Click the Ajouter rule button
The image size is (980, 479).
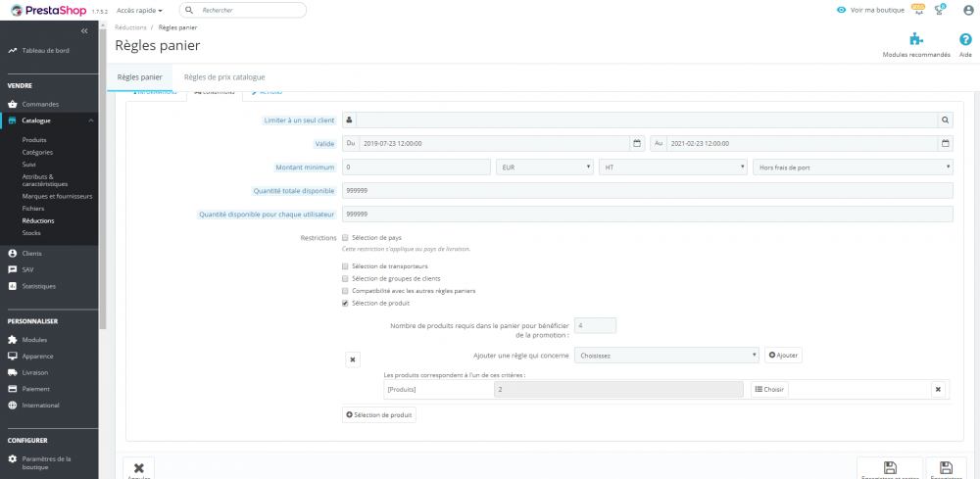point(783,355)
